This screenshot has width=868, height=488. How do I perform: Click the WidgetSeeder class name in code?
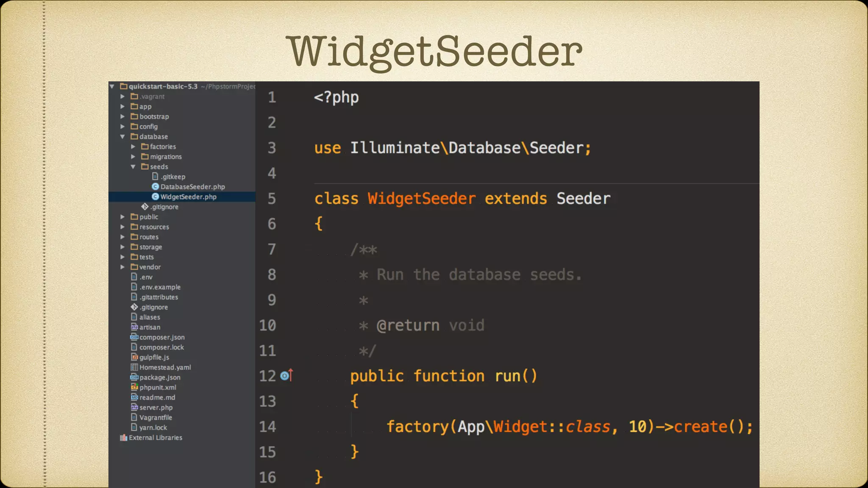[x=422, y=198]
